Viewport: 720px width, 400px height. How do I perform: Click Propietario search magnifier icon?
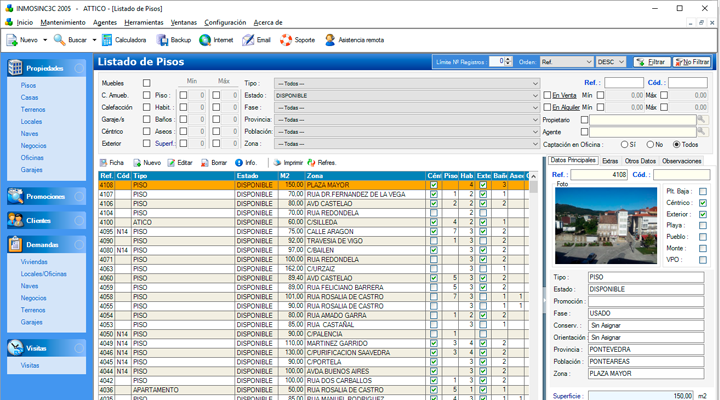pyautogui.click(x=702, y=120)
